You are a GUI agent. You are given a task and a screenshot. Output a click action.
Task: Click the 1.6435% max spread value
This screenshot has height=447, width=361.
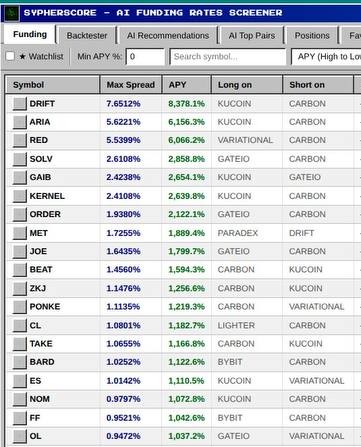(x=123, y=251)
